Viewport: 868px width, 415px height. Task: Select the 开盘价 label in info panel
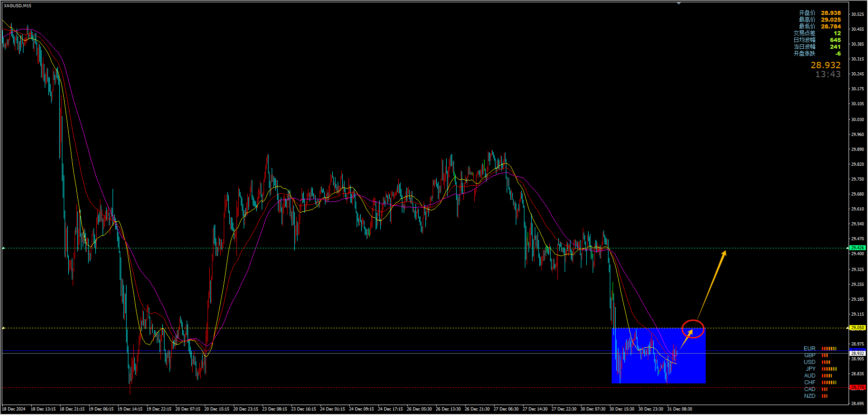807,13
